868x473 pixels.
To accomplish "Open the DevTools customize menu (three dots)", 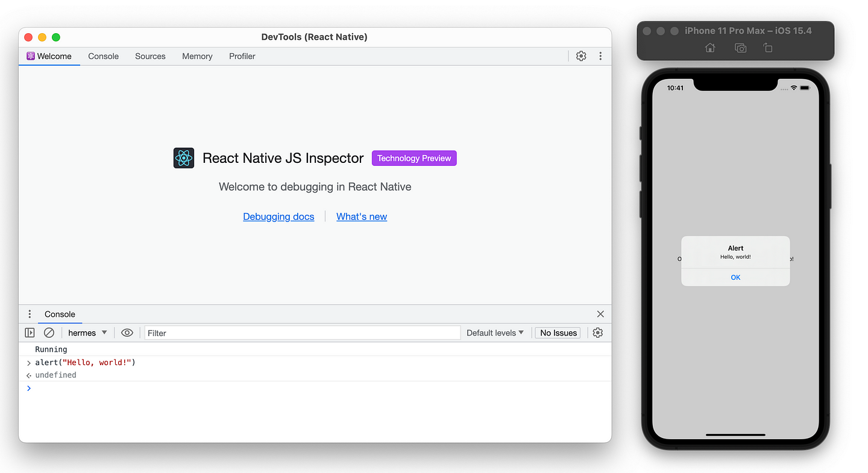I will pos(600,56).
